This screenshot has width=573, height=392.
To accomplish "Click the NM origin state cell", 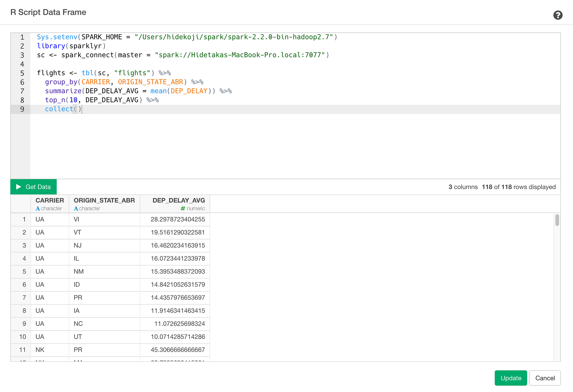I will click(104, 272).
